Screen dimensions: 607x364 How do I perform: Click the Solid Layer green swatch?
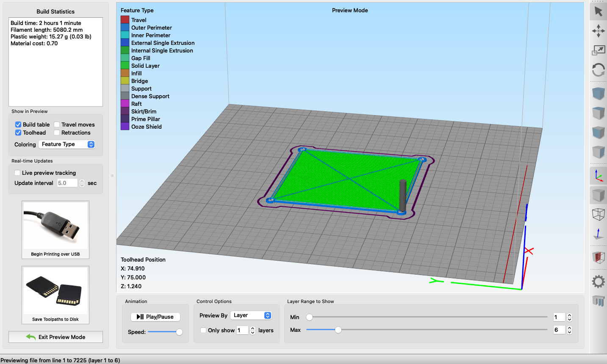(x=125, y=66)
